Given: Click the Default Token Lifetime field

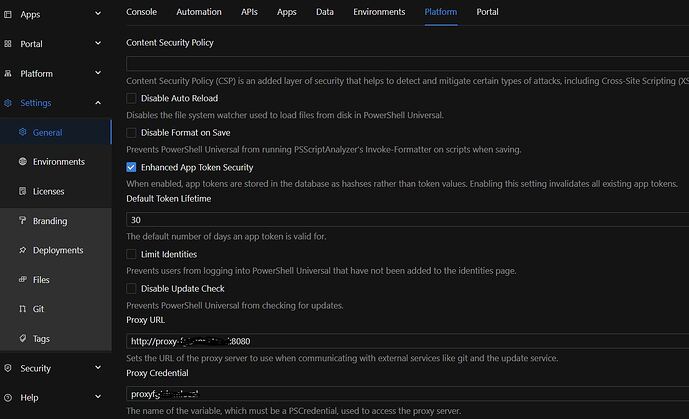Looking at the screenshot, I should pyautogui.click(x=407, y=220).
